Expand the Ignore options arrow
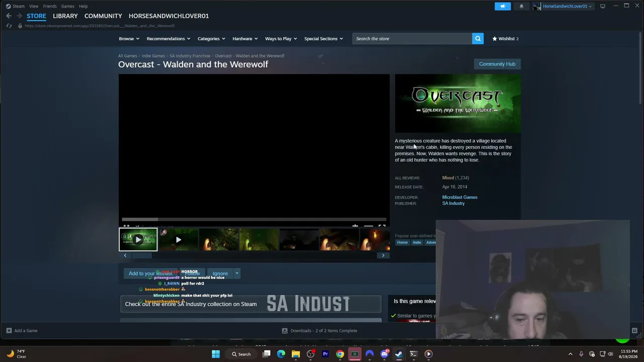Image resolution: width=644 pixels, height=362 pixels. click(236, 273)
